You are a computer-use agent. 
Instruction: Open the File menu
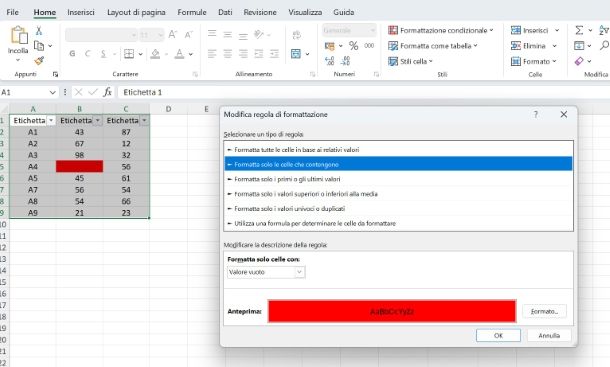click(12, 12)
